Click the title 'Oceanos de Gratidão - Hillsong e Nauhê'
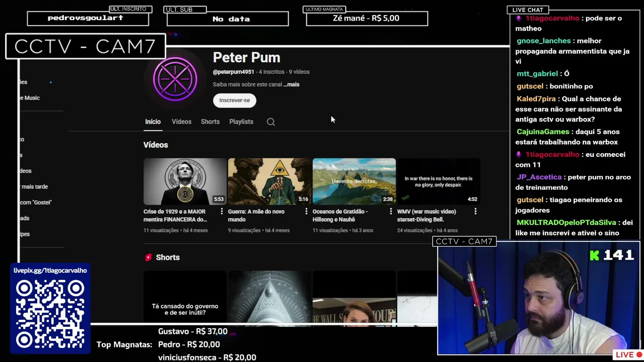Image resolution: width=644 pixels, height=362 pixels. click(x=341, y=215)
